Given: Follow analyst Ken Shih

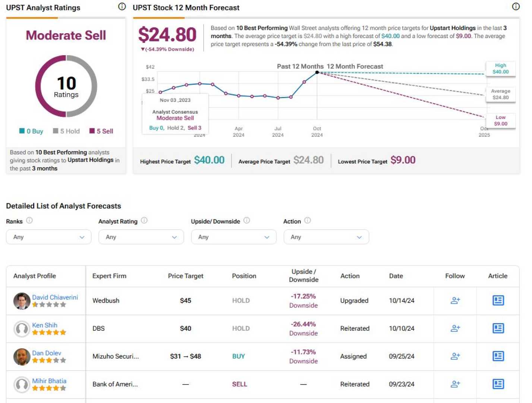Looking at the screenshot, I should click(455, 328).
